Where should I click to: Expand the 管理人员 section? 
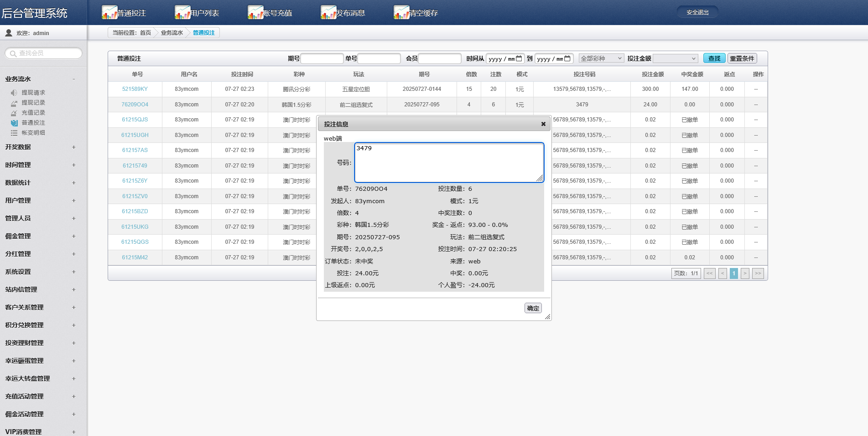pyautogui.click(x=73, y=218)
